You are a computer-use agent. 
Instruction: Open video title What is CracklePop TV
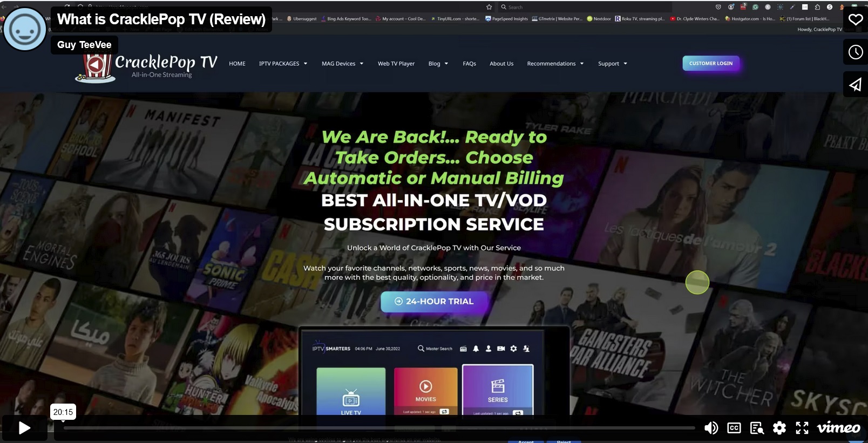(161, 19)
